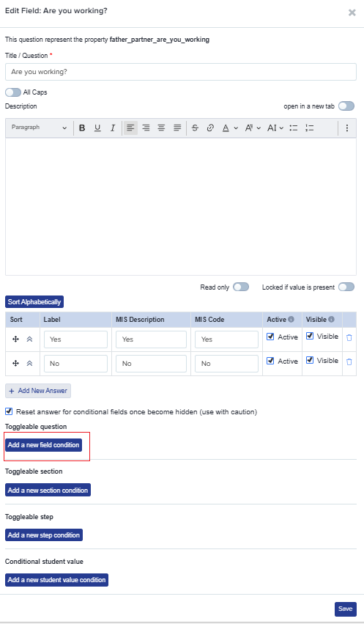Click into the Title / Question input

click(181, 72)
